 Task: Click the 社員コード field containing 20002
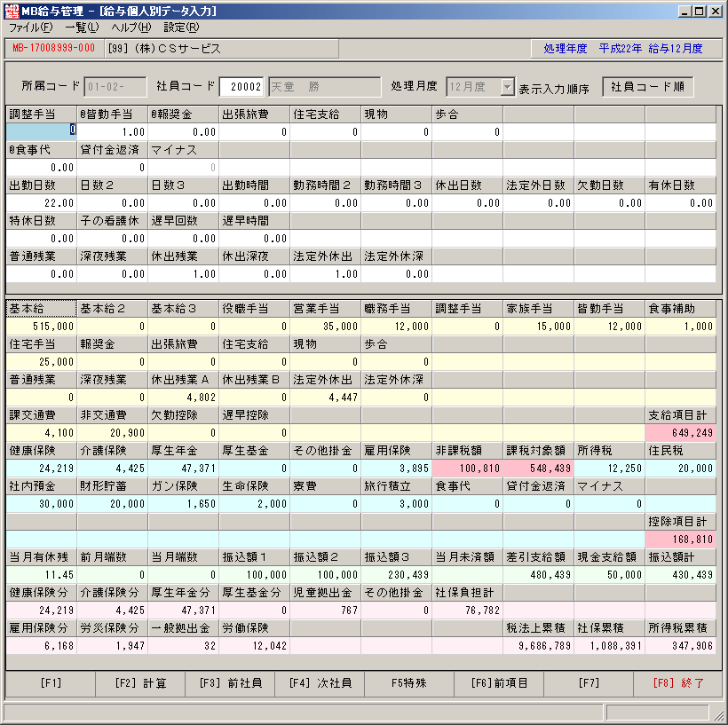point(241,87)
